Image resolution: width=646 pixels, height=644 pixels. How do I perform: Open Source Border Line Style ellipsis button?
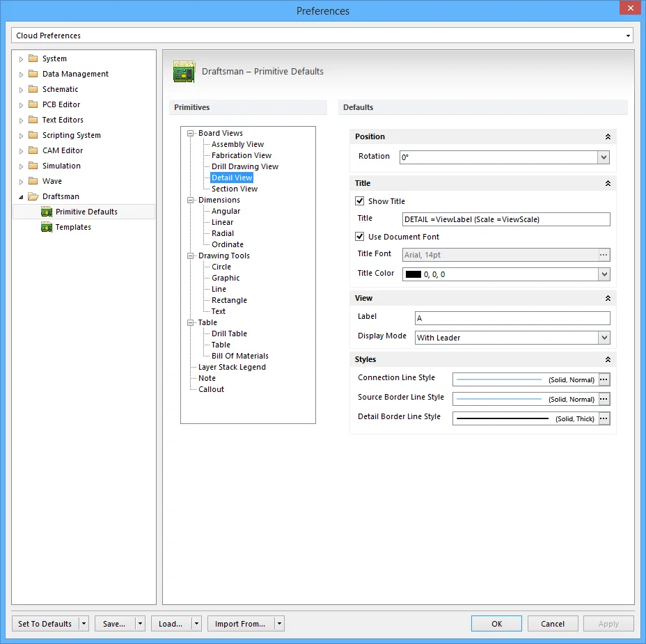pyautogui.click(x=604, y=399)
